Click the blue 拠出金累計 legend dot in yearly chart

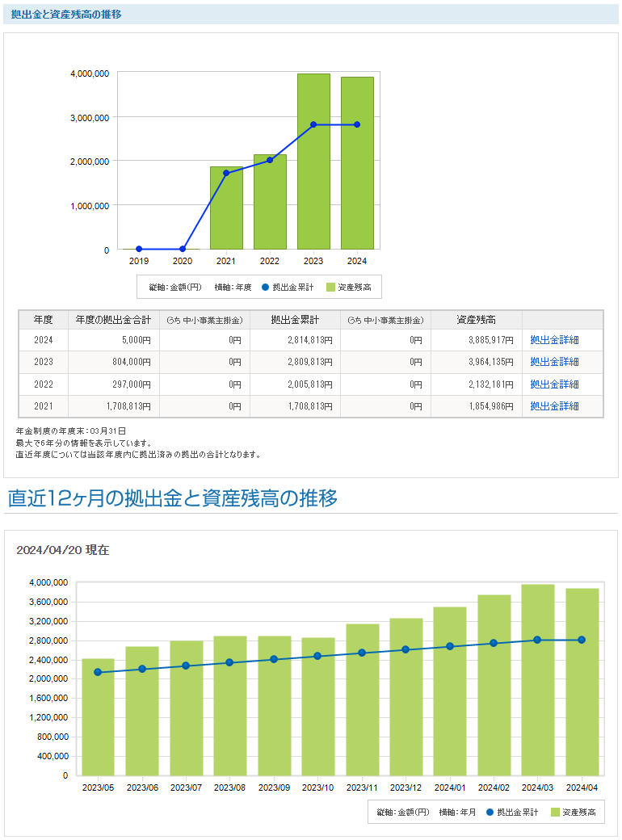(x=265, y=287)
